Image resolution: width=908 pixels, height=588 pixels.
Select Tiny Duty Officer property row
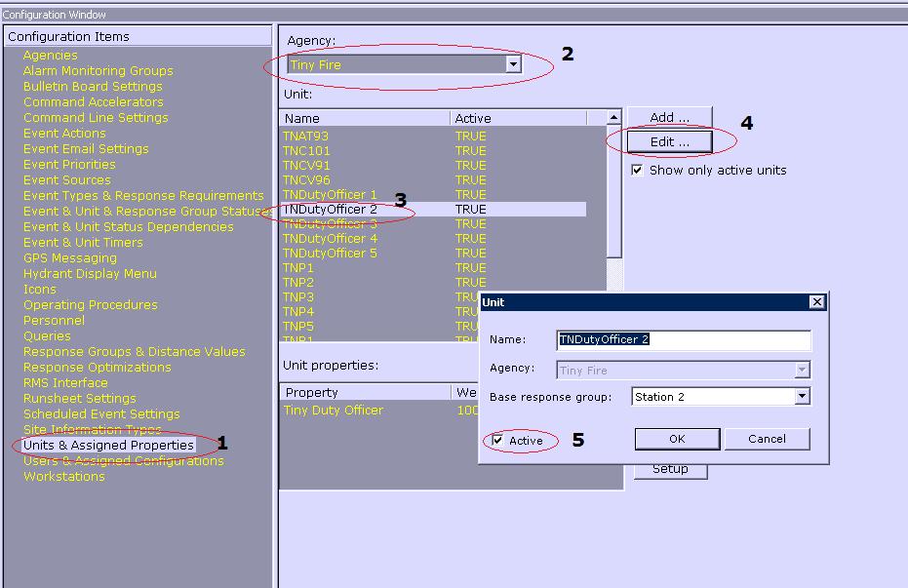tap(333, 411)
